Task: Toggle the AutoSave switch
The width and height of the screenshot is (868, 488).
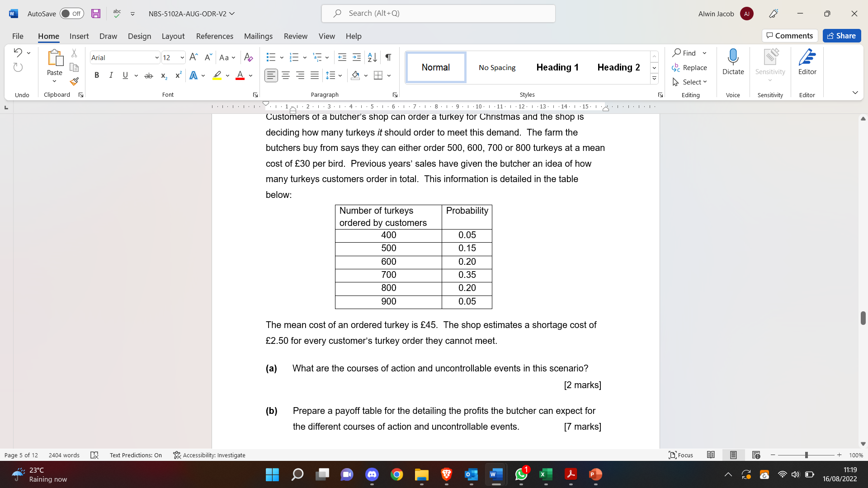Action: click(72, 14)
